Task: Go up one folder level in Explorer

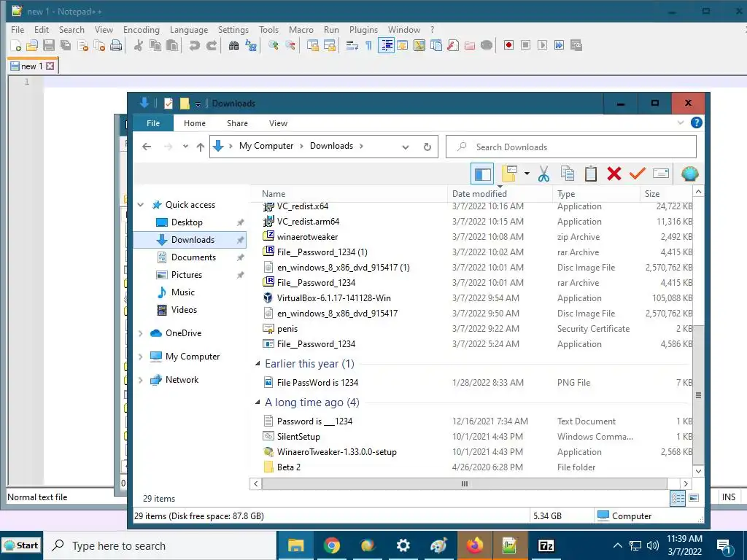Action: click(201, 147)
